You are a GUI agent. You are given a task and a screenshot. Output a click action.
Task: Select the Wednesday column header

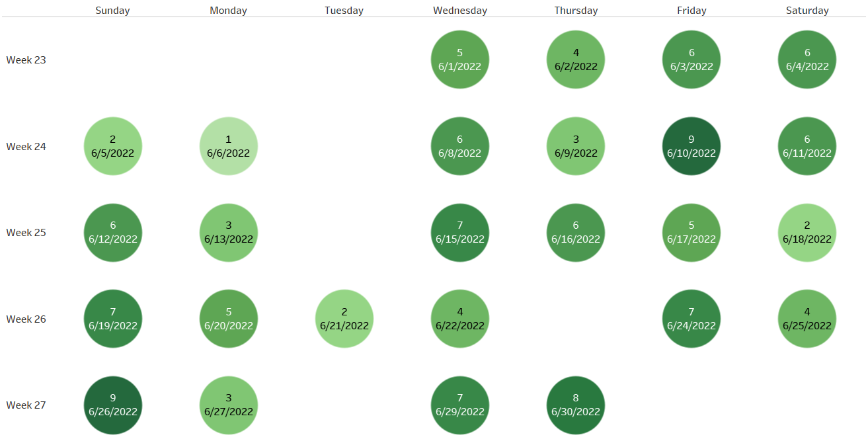(x=460, y=11)
